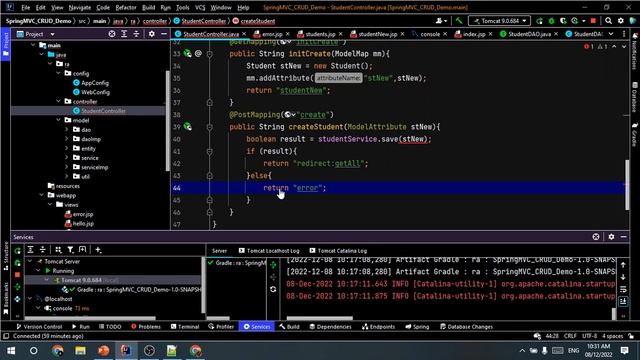Open Problems tool window button

point(146,327)
